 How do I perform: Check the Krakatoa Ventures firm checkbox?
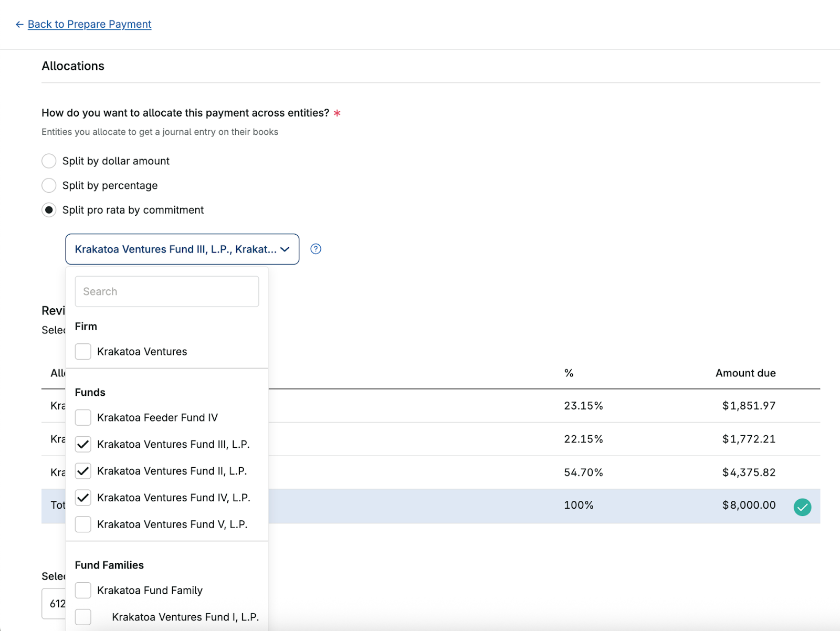pos(83,352)
